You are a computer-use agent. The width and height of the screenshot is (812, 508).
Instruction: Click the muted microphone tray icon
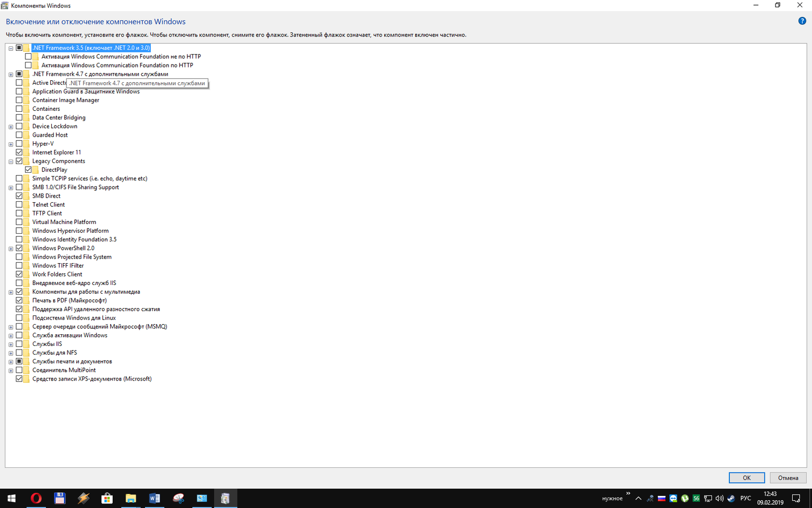pos(650,498)
